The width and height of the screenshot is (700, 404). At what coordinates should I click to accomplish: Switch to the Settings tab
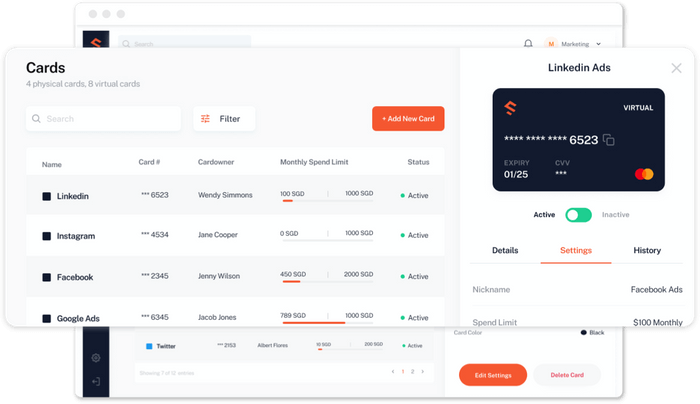point(576,250)
